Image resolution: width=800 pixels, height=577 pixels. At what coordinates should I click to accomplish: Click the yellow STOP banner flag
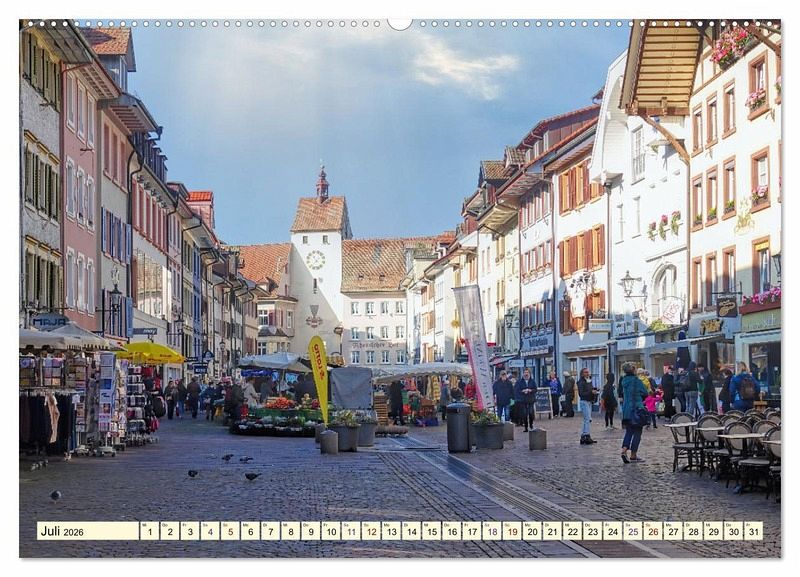[x=319, y=375]
